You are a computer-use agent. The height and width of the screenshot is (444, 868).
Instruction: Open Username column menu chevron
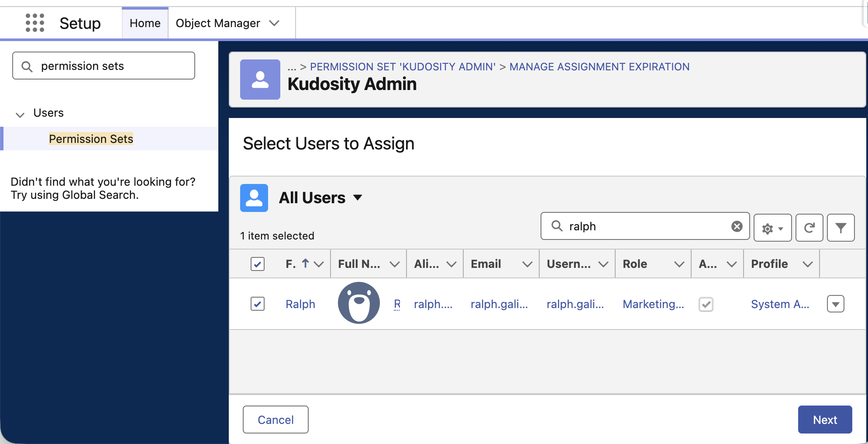(603, 264)
